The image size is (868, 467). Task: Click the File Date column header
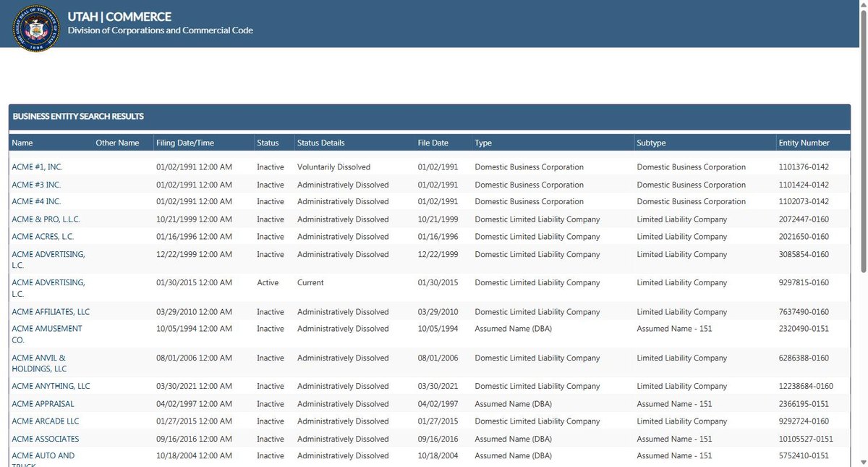433,143
